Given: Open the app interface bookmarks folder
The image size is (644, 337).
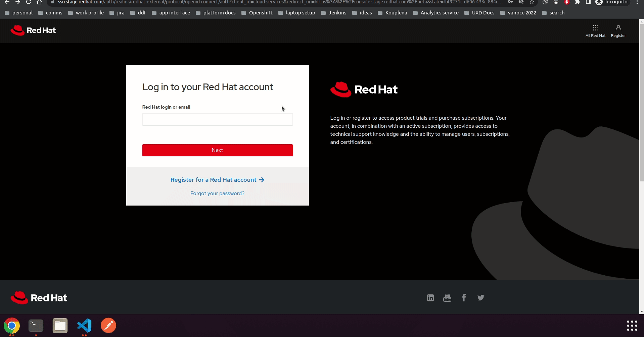Looking at the screenshot, I should tap(171, 13).
